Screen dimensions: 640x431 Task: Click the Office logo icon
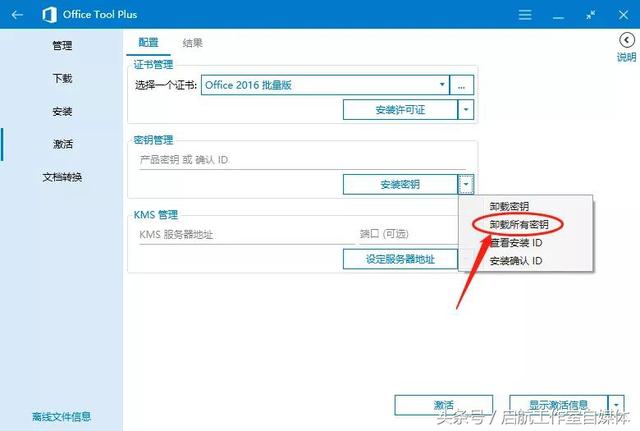49,15
